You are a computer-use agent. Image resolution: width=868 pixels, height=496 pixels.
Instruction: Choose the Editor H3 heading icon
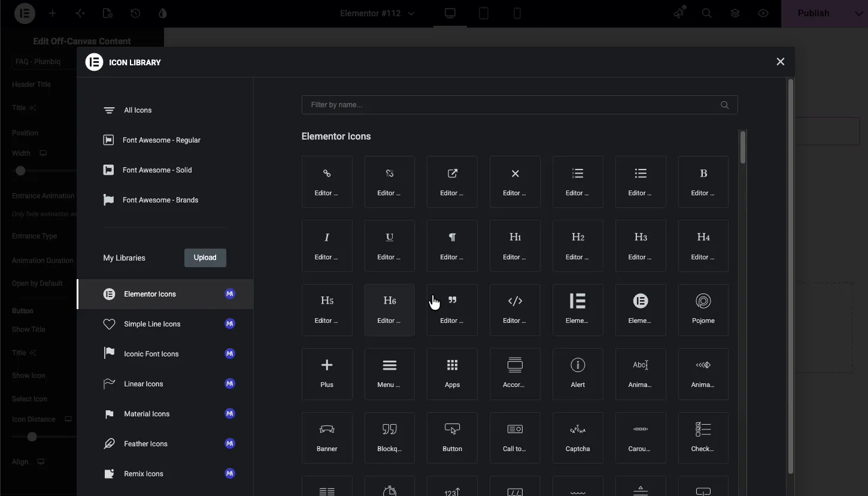click(641, 246)
